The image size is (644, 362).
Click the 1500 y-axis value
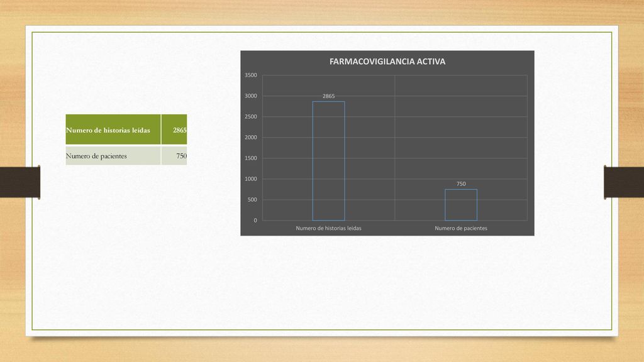pos(251,158)
